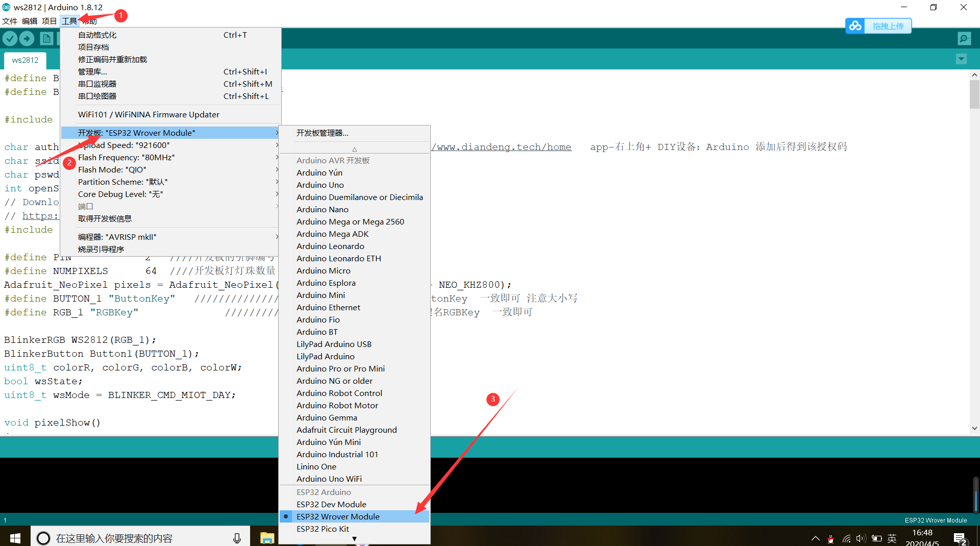
Task: Select Arduino Uno WiFi board
Action: tap(355, 479)
